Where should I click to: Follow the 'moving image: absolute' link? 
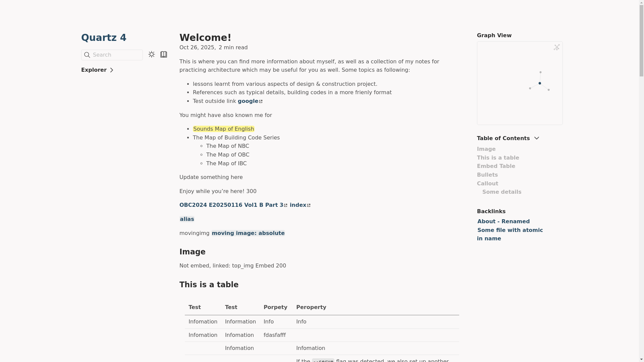click(248, 233)
